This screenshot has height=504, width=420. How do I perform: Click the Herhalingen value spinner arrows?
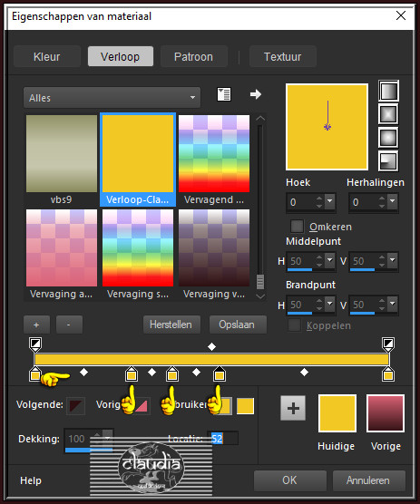click(x=382, y=201)
